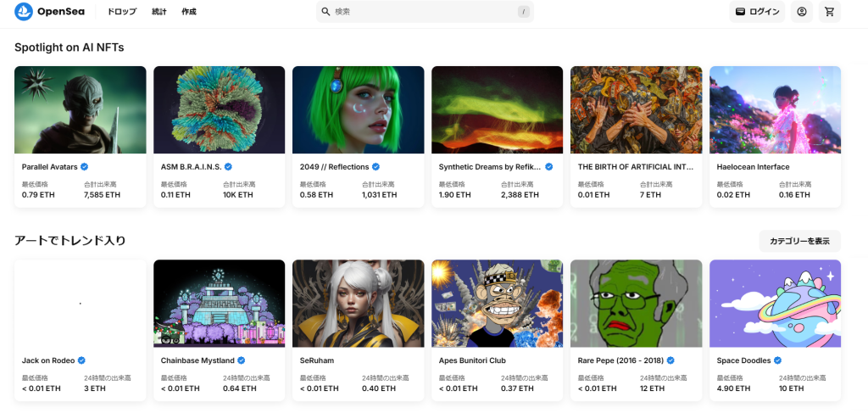The height and width of the screenshot is (419, 868).
Task: Open the ドロップ menu
Action: (121, 12)
